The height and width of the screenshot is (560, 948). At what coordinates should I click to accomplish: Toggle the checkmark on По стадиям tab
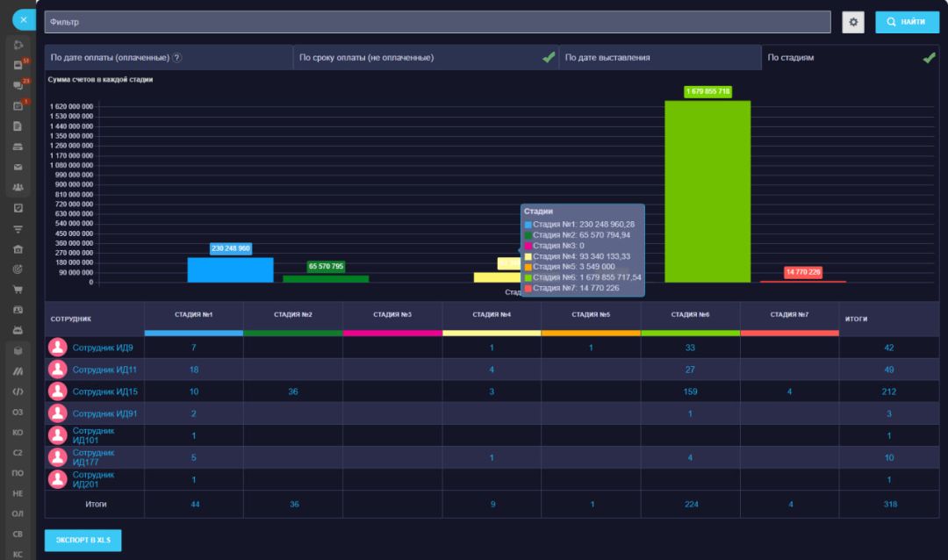point(929,58)
